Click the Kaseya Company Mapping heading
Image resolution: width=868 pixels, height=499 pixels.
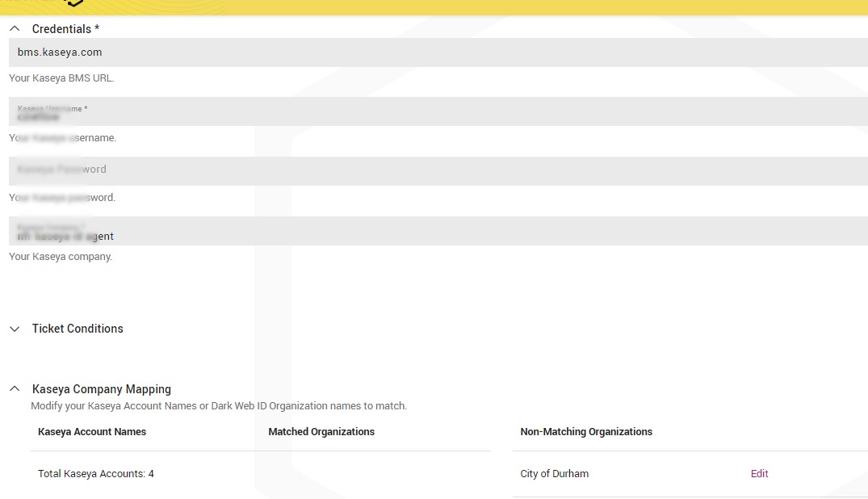coord(100,388)
